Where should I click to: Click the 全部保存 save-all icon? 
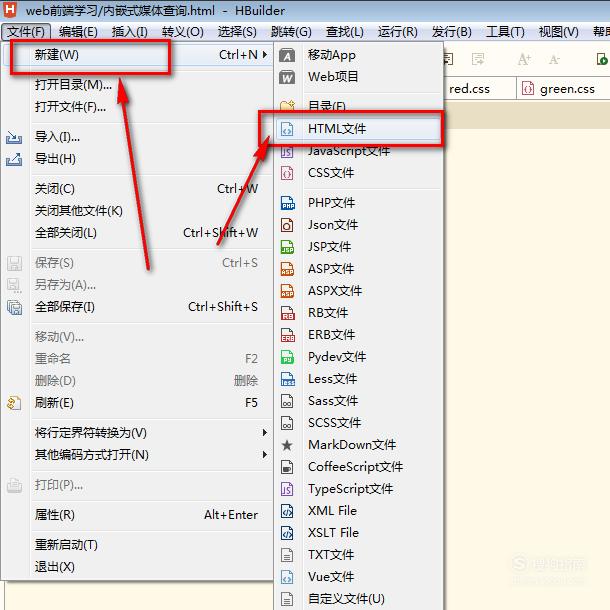pos(14,307)
